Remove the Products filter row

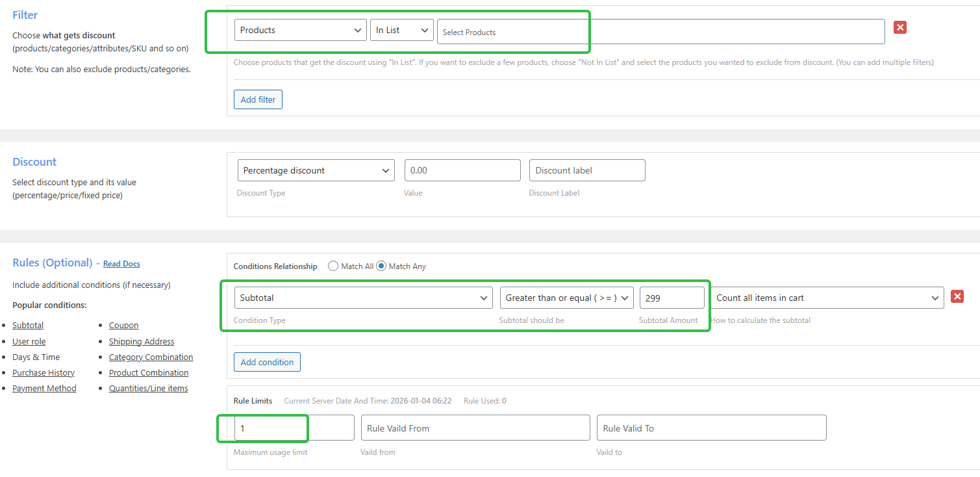pos(899,28)
